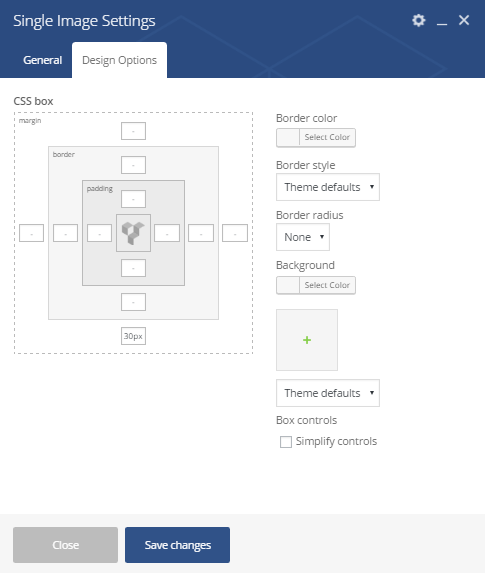Viewport: 485px width, 573px height.
Task: Click the cube logo in CSS box center
Action: pyautogui.click(x=133, y=233)
